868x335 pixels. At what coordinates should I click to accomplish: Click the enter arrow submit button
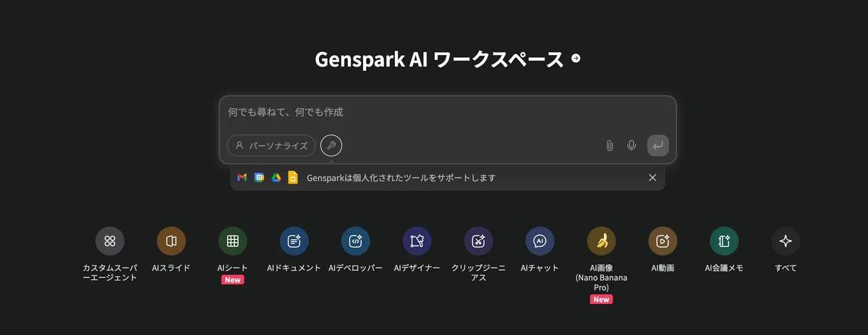pos(658,145)
